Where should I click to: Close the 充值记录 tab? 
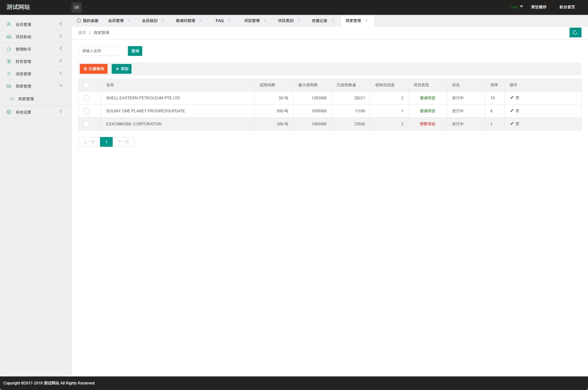point(333,21)
